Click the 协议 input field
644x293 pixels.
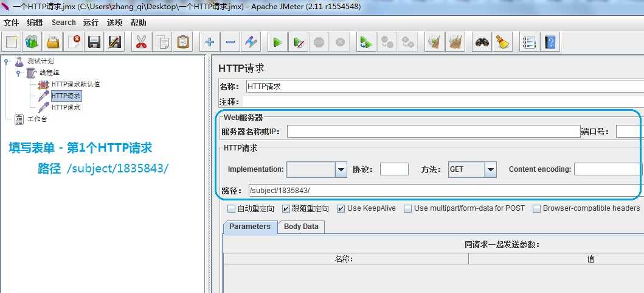[x=394, y=169]
